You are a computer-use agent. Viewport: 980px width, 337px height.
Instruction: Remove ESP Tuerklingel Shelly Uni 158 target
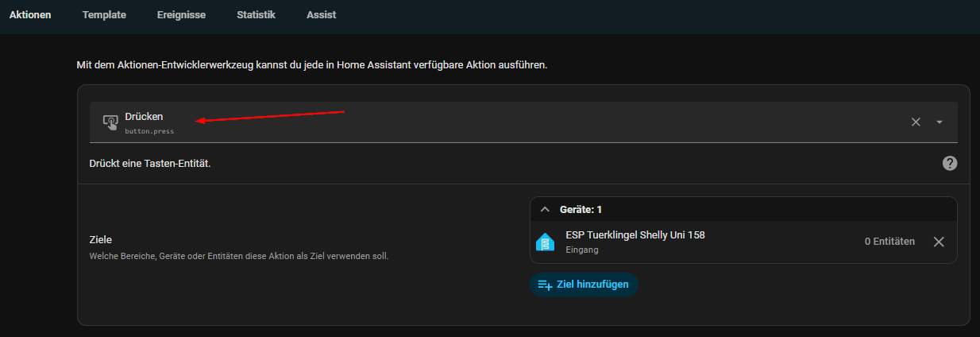(x=939, y=242)
